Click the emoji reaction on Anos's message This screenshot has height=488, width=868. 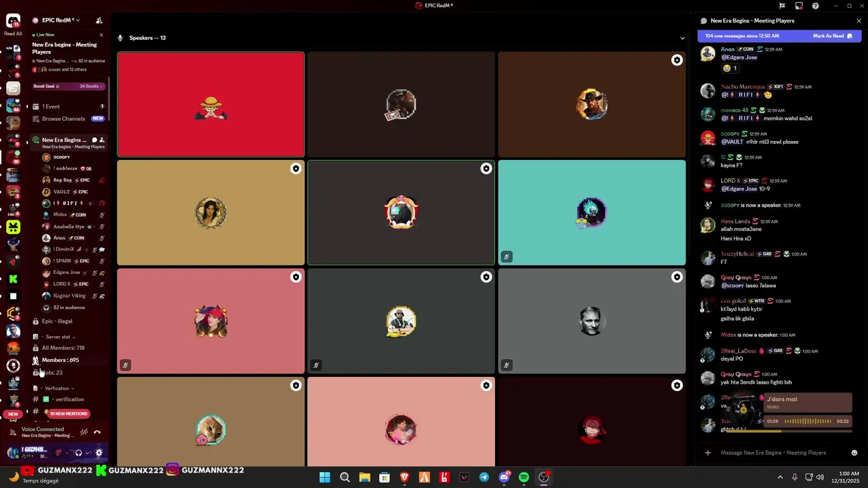pyautogui.click(x=730, y=68)
